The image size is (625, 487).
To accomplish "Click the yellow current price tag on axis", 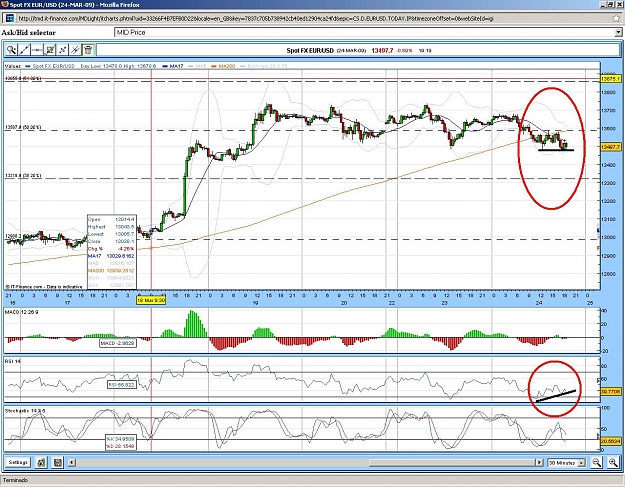I will (611, 147).
